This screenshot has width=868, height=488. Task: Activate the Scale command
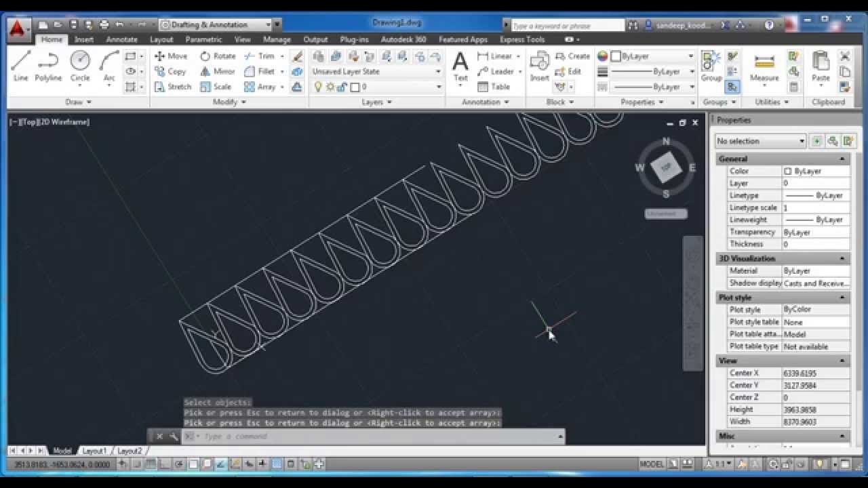216,87
